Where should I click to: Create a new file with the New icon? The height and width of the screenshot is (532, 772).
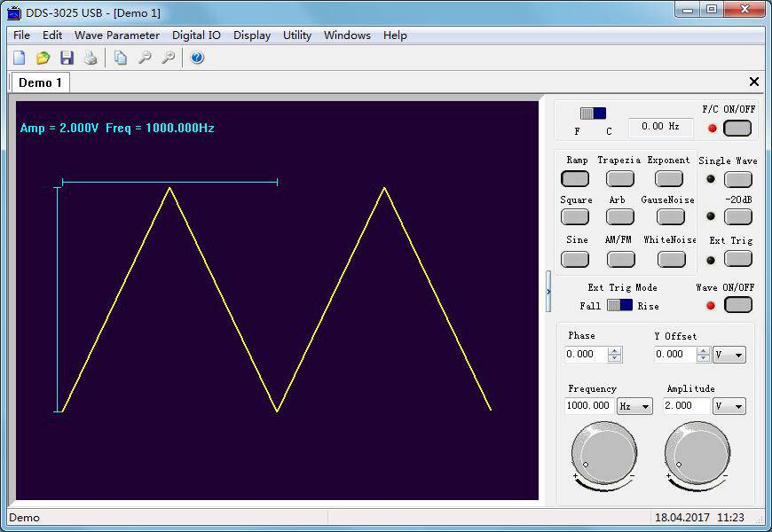18,57
